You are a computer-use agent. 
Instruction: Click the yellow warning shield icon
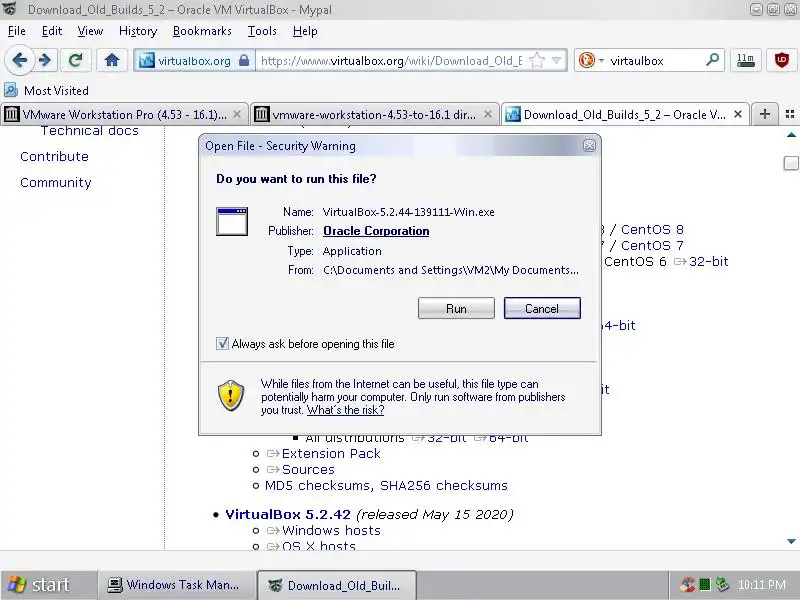[x=231, y=395]
